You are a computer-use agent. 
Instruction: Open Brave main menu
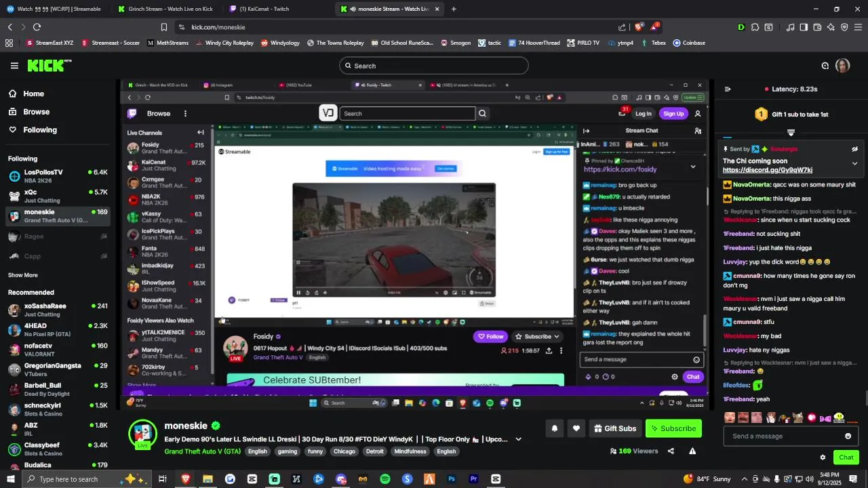858,27
